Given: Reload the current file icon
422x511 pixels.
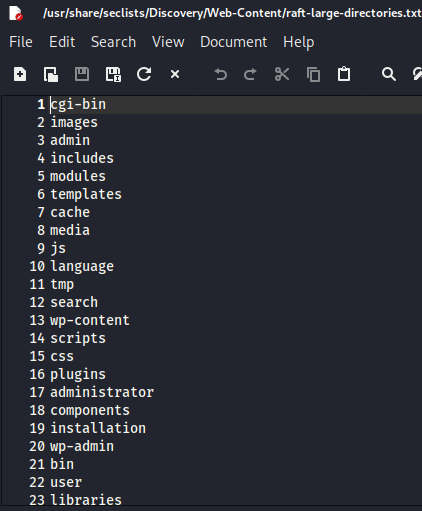Looking at the screenshot, I should click(144, 74).
